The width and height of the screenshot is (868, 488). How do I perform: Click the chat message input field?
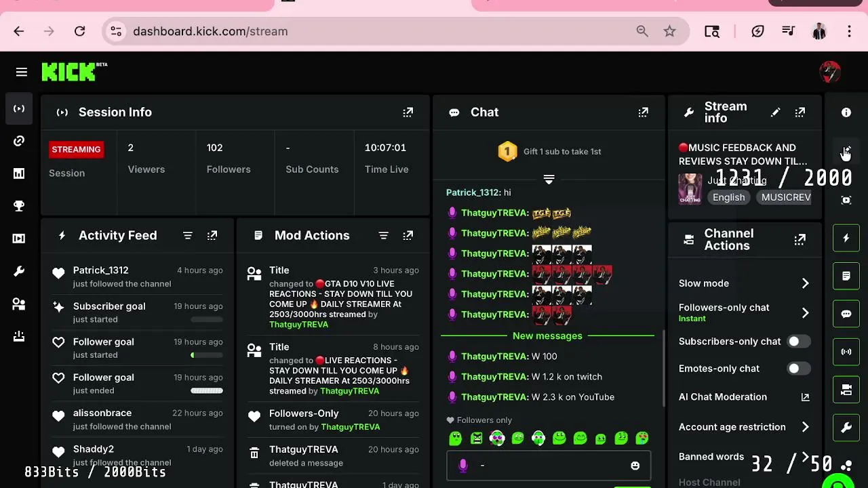click(549, 466)
